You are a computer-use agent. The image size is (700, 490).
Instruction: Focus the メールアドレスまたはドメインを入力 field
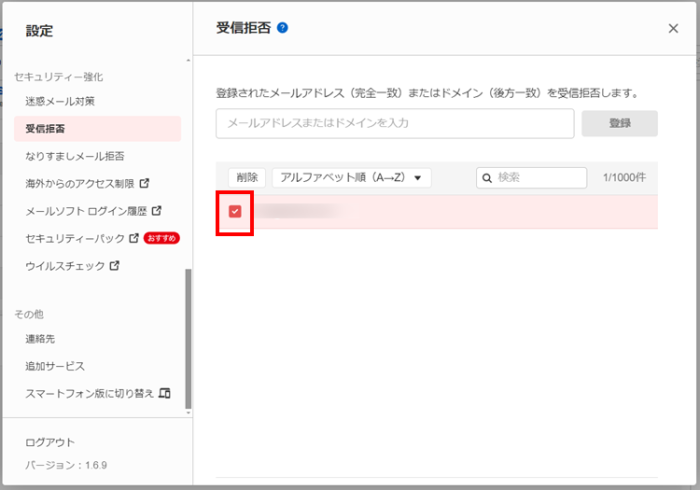click(394, 123)
